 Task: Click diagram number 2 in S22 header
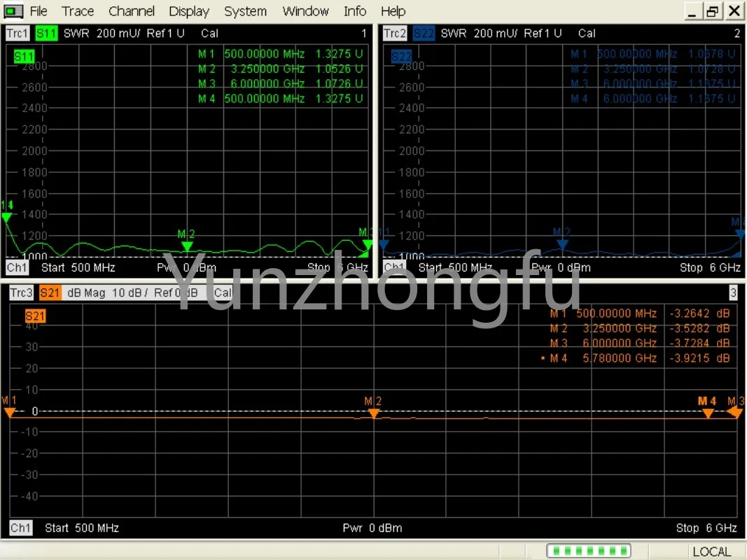(736, 34)
